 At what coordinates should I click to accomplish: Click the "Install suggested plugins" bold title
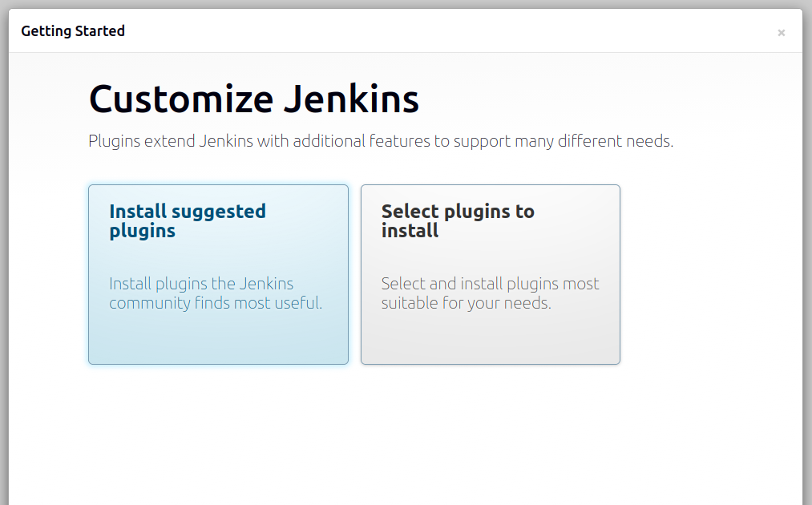click(188, 220)
